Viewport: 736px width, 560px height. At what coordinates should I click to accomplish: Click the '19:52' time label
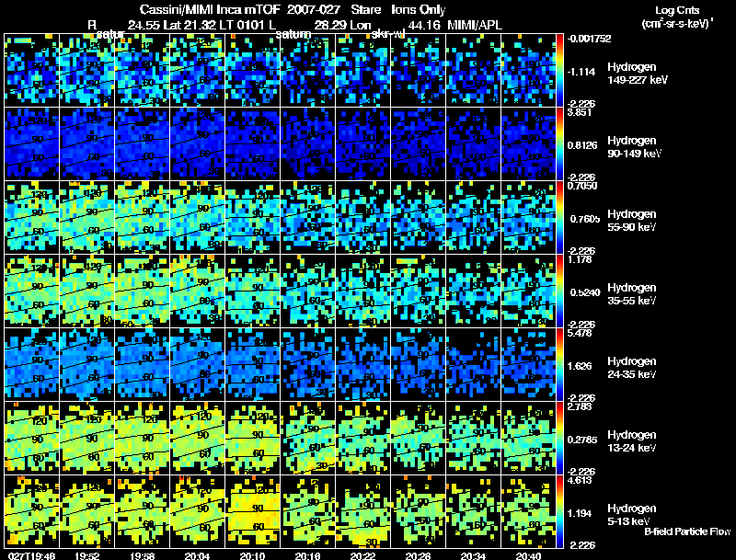(x=86, y=556)
